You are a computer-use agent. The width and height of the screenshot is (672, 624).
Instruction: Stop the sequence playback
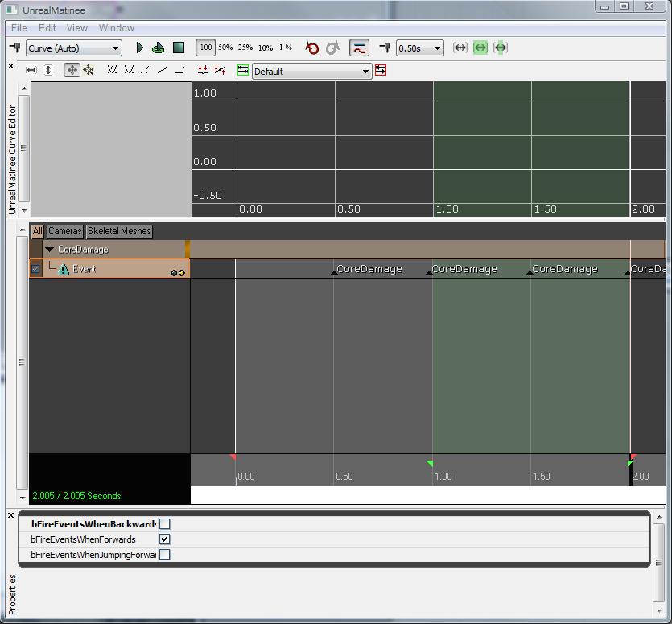179,48
